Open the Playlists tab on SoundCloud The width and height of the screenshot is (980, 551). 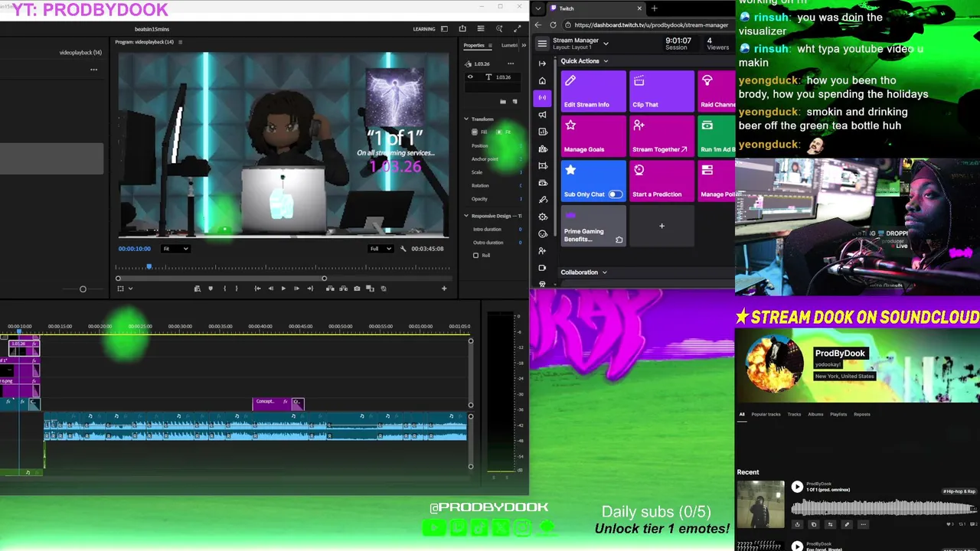838,414
